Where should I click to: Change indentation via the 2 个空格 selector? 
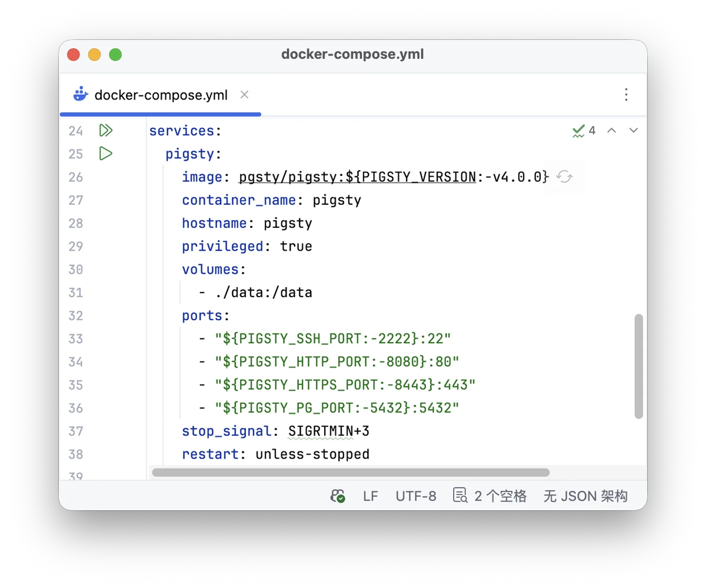pyautogui.click(x=501, y=496)
